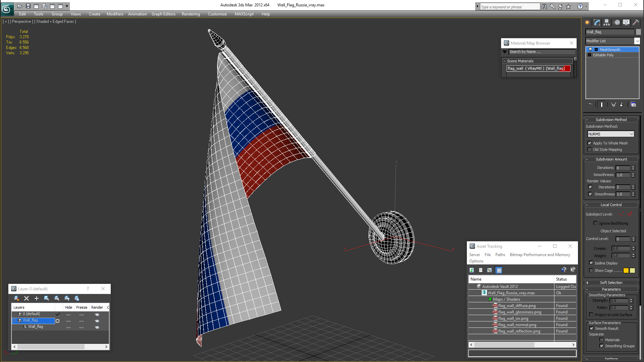Collapse the Local Control rollout

[x=611, y=205]
